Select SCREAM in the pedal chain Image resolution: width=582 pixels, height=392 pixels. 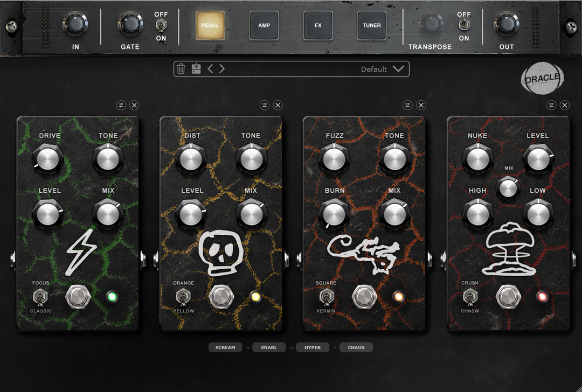click(x=225, y=347)
